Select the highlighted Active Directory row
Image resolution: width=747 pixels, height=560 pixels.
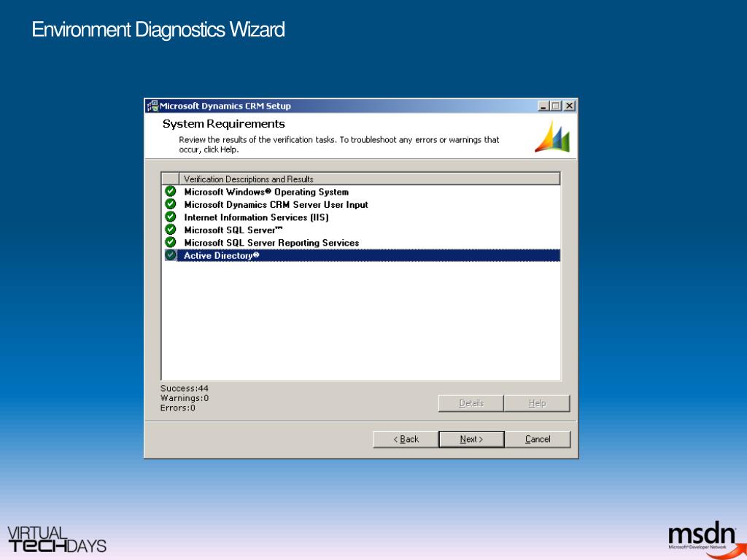pyautogui.click(x=362, y=255)
